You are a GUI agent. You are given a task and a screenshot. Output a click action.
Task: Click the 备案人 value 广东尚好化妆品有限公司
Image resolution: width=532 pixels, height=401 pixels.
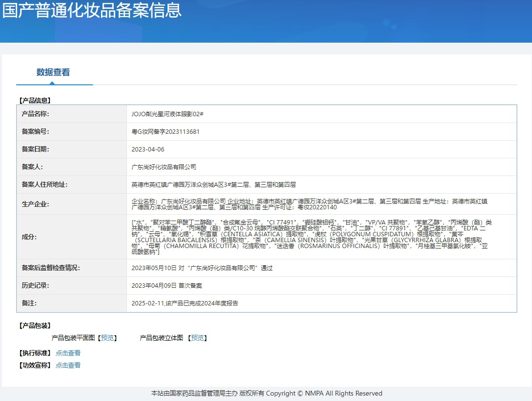164,167
